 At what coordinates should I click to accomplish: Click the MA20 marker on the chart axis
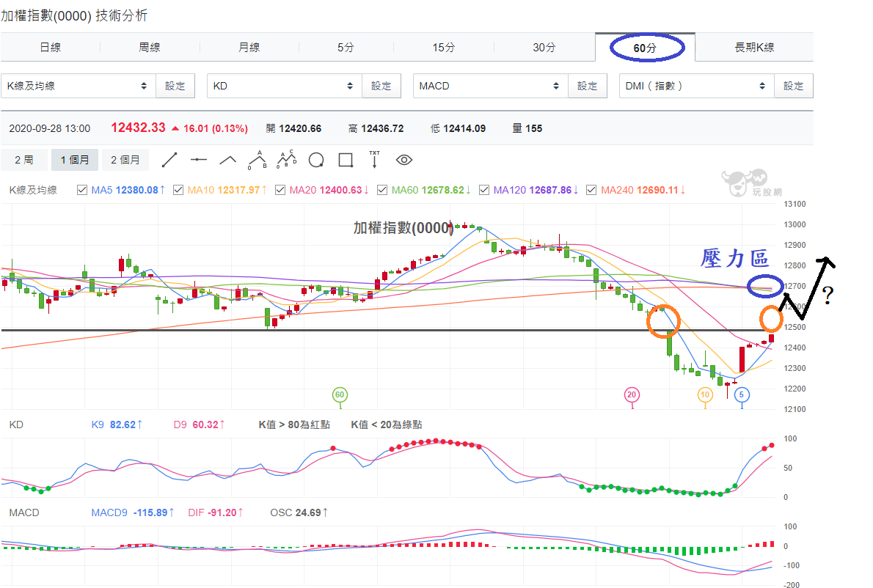pyautogui.click(x=632, y=395)
